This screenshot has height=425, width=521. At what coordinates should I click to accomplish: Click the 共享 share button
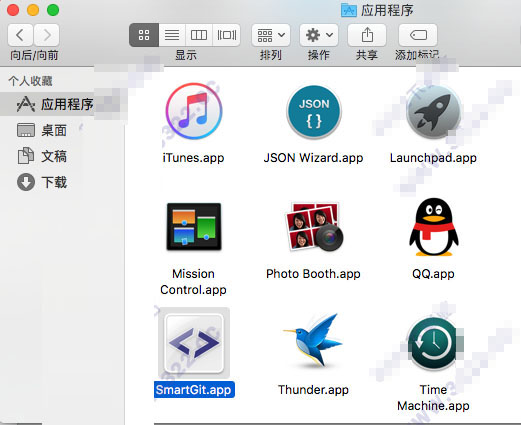coord(367,35)
